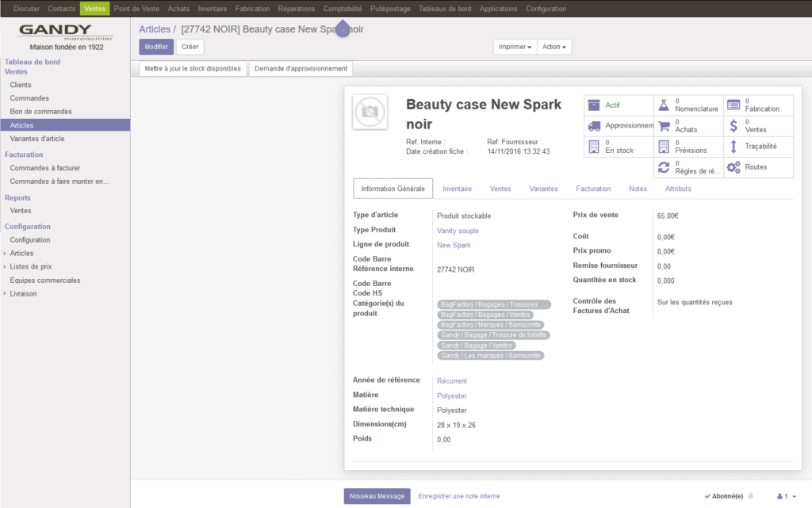Screen dimensions: 812x508
Task: Open the Nomenclature flask stat button
Action: coord(688,105)
